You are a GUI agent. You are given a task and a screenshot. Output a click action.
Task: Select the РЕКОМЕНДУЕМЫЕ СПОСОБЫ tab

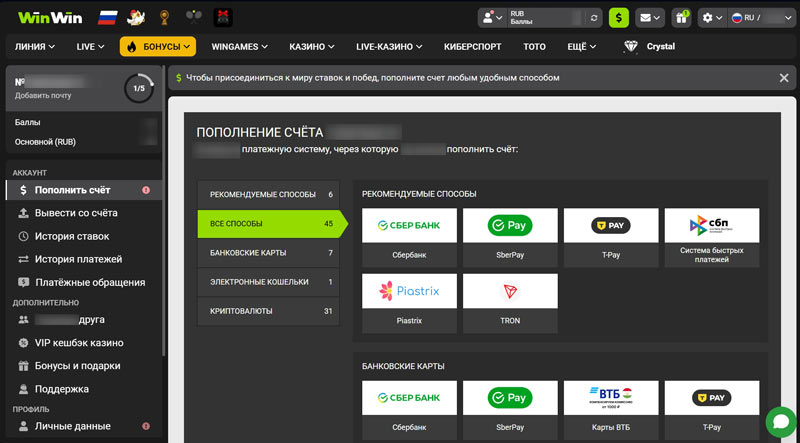268,194
